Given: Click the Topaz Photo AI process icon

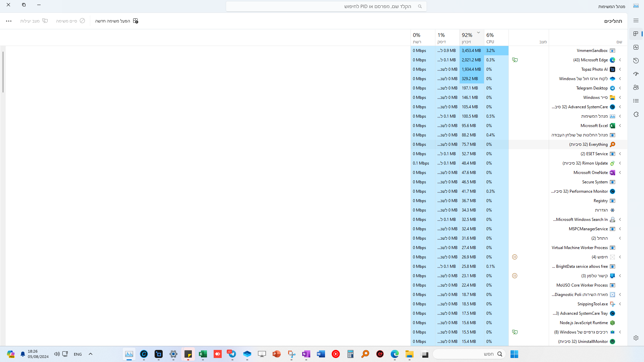Looking at the screenshot, I should [x=612, y=69].
